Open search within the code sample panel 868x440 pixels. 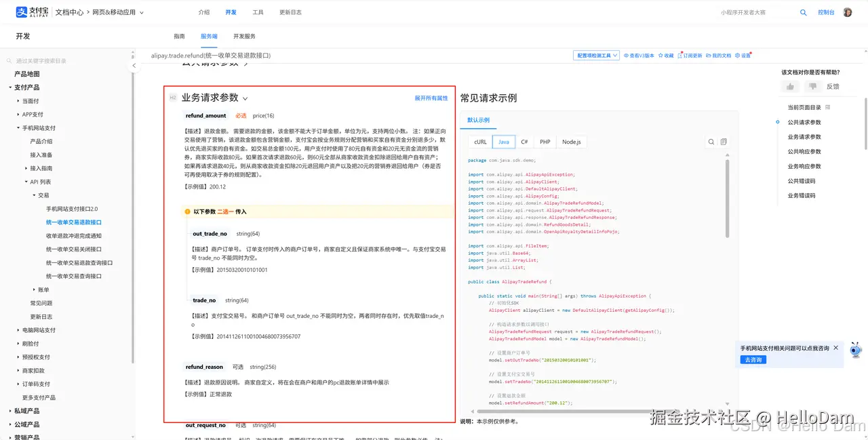pos(710,141)
